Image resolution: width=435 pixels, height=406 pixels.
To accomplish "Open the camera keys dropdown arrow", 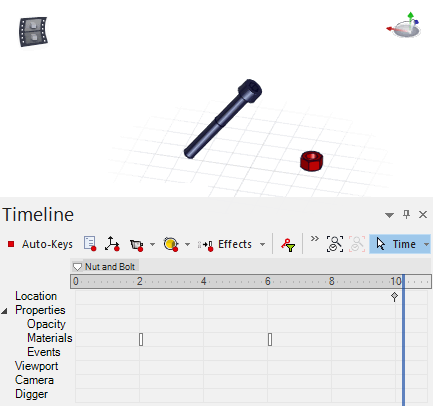I will pos(152,245).
